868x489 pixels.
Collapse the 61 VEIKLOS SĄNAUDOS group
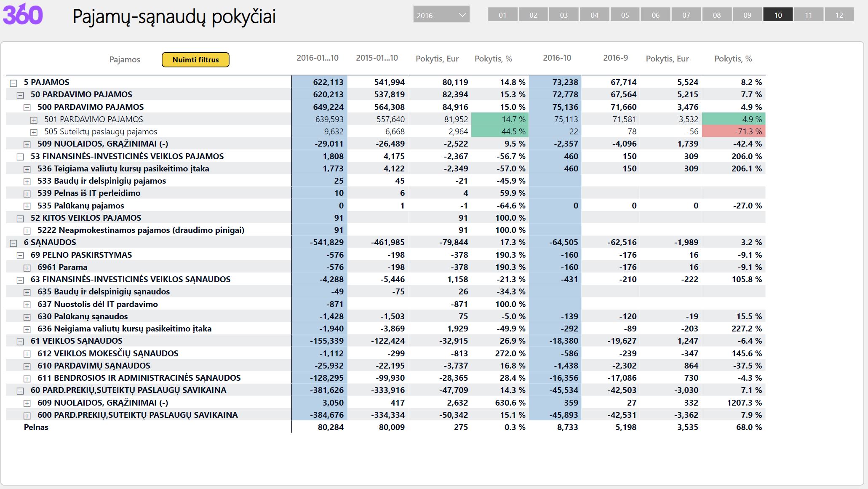(x=20, y=342)
